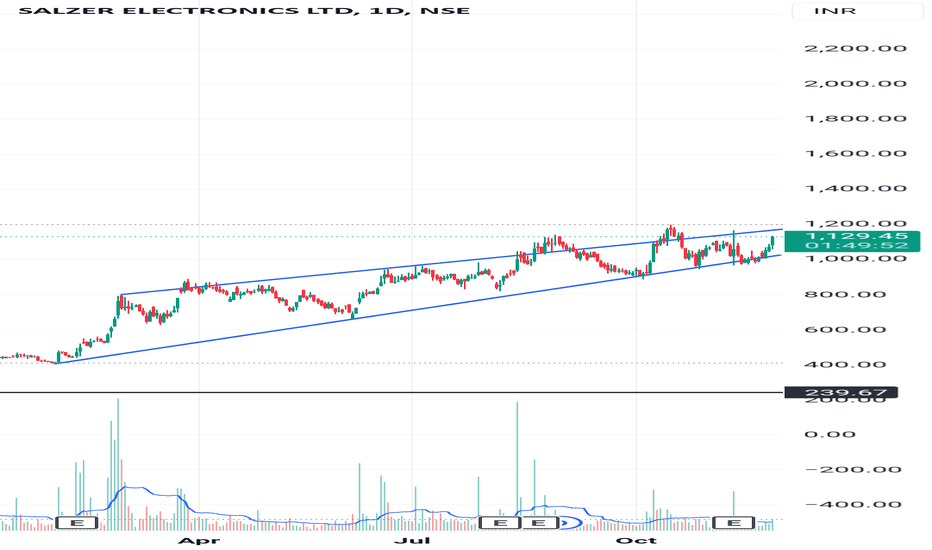Open the earnings E marker left of Apr
Viewport: 932px width, 550px height.
76,523
